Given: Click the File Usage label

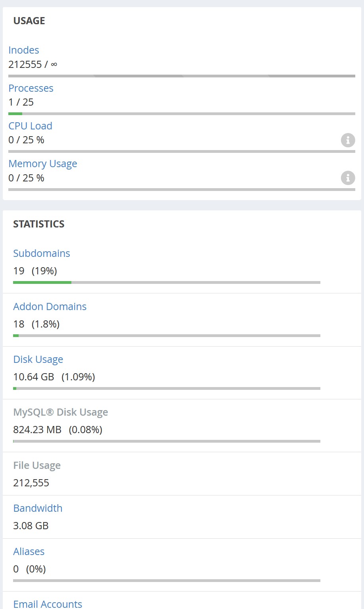Looking at the screenshot, I should tap(37, 465).
